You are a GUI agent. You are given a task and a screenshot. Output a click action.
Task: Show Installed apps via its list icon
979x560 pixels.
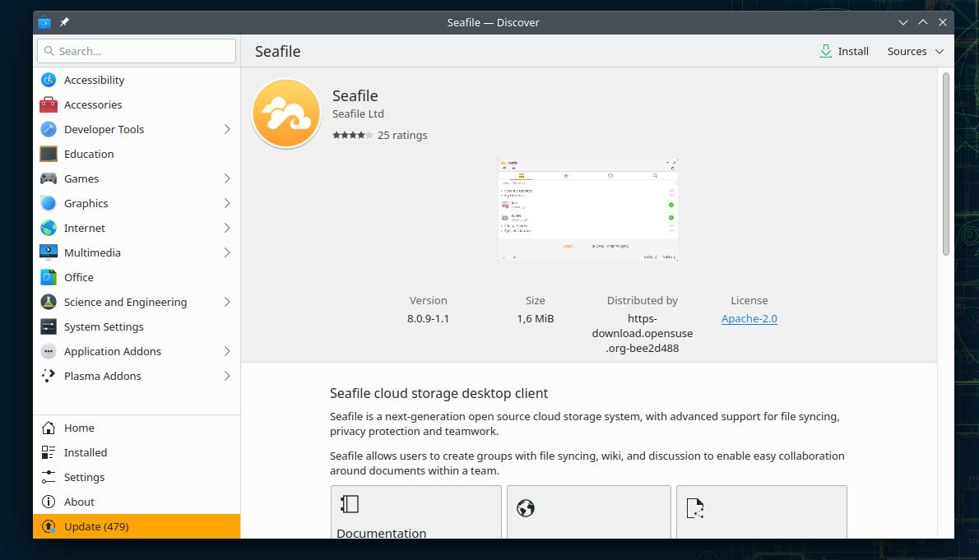[x=49, y=452]
